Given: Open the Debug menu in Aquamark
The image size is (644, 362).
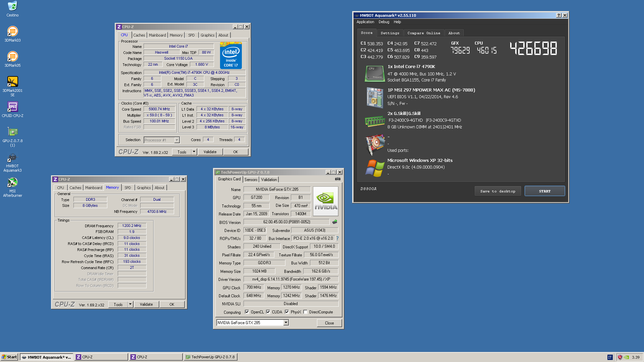Looking at the screenshot, I should [384, 22].
